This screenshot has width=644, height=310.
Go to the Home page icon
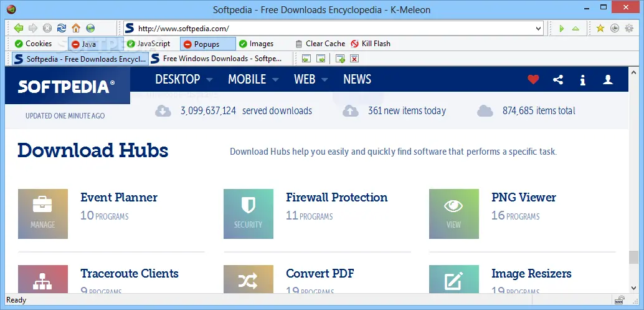76,28
